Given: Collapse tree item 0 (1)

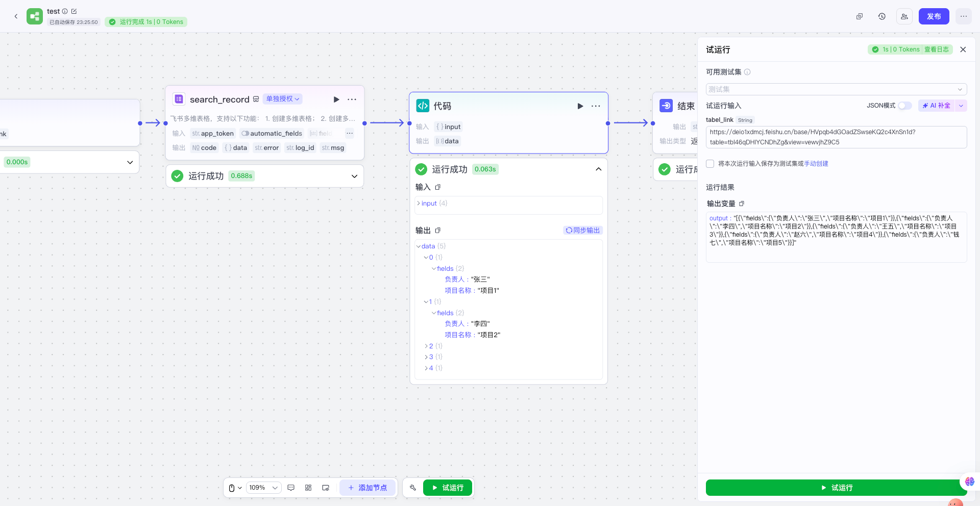Looking at the screenshot, I should pos(426,258).
